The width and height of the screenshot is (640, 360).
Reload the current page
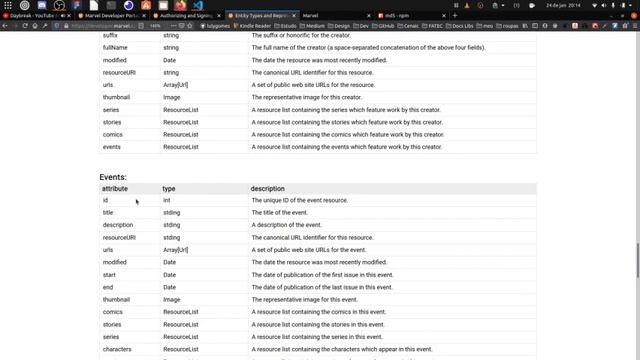[x=25, y=26]
